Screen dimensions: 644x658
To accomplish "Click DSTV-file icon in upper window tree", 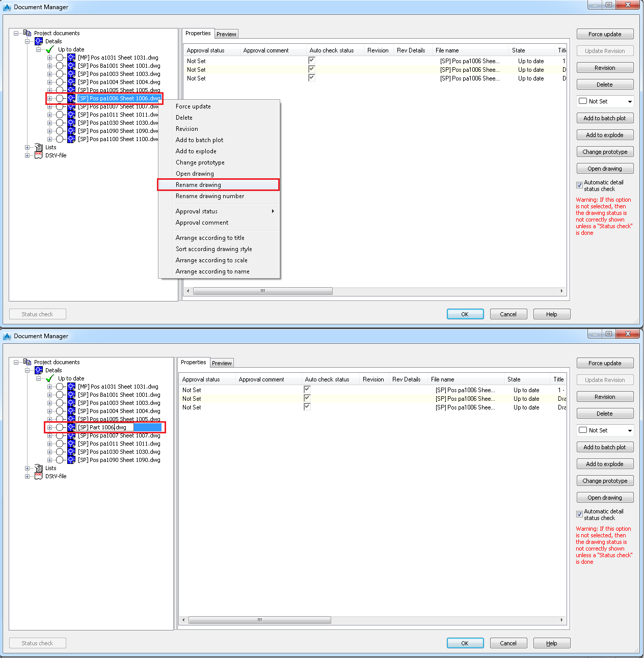I will pos(39,155).
